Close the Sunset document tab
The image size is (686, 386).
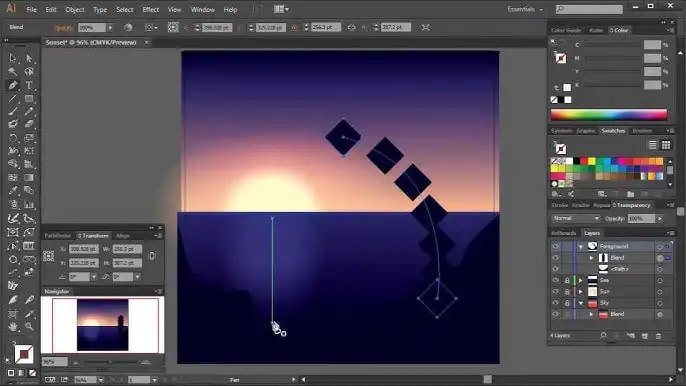pyautogui.click(x=146, y=42)
